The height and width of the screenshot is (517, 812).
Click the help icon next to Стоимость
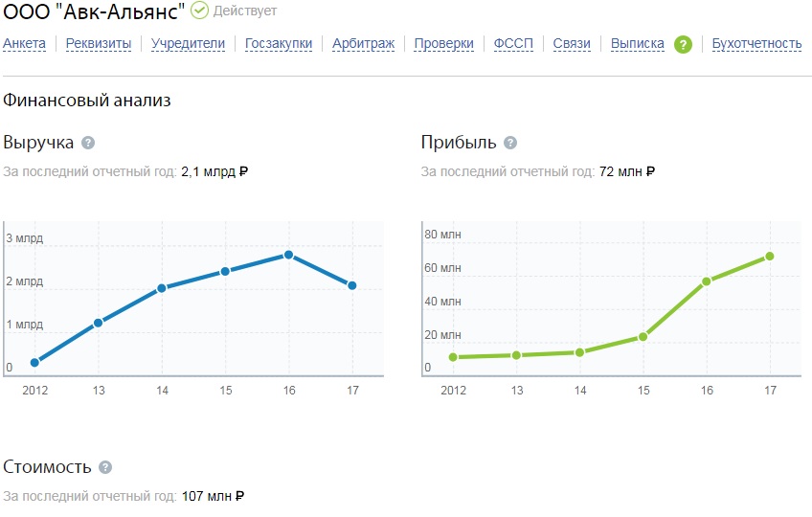105,467
